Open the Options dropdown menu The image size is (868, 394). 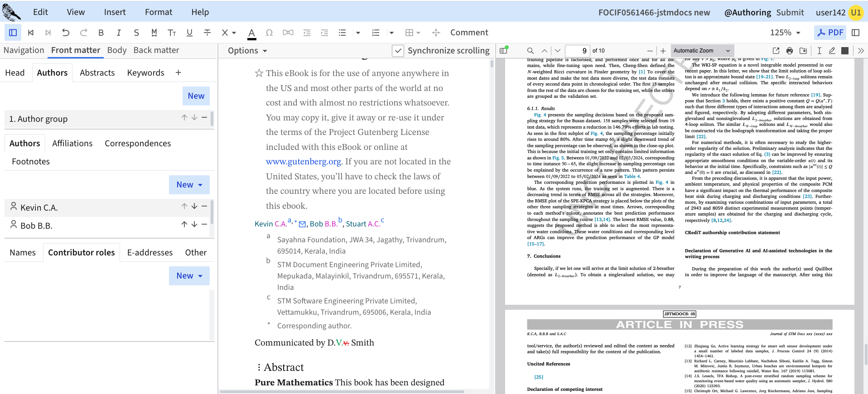(247, 51)
